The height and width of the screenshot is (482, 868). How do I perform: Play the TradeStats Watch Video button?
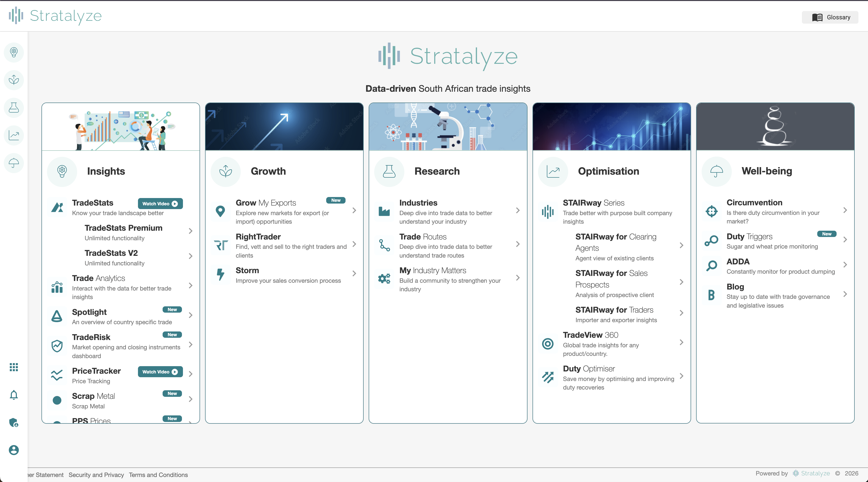coord(160,203)
